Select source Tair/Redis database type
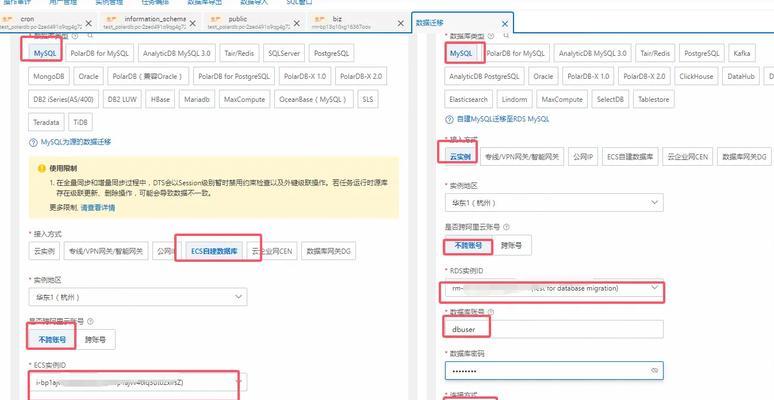This screenshot has height=400, width=774. coord(239,53)
